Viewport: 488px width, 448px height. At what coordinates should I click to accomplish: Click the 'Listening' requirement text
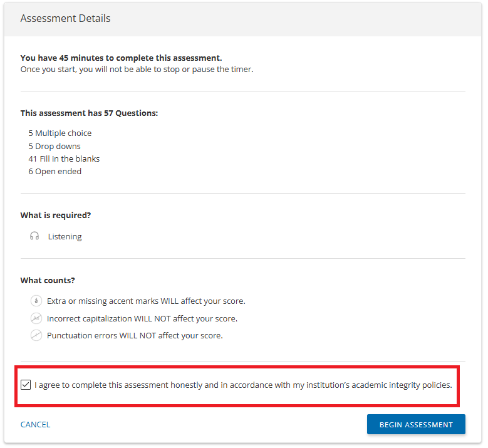pyautogui.click(x=65, y=237)
